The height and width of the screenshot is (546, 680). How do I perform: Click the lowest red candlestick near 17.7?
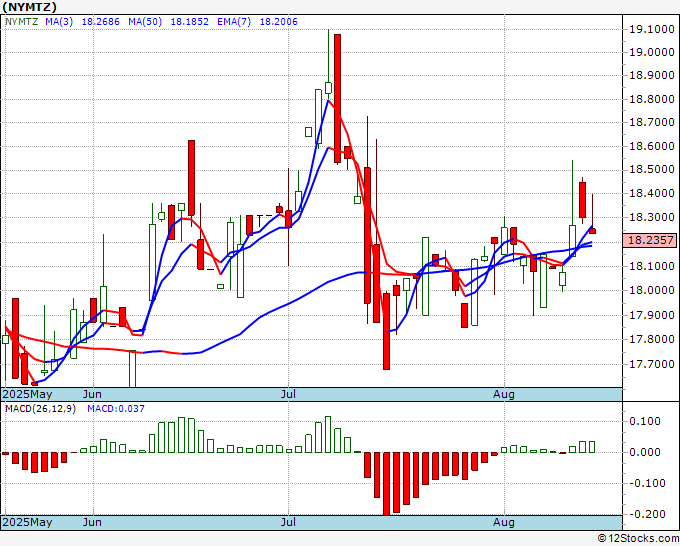[386, 331]
